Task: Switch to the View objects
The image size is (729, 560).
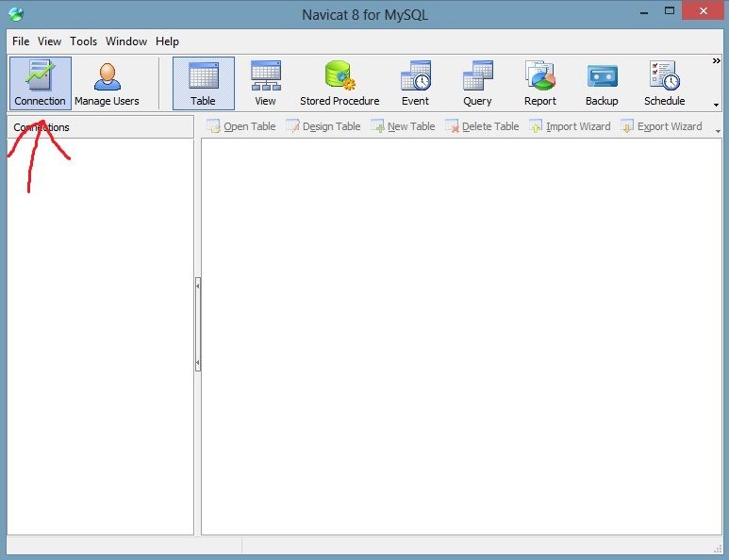Action: click(x=265, y=83)
